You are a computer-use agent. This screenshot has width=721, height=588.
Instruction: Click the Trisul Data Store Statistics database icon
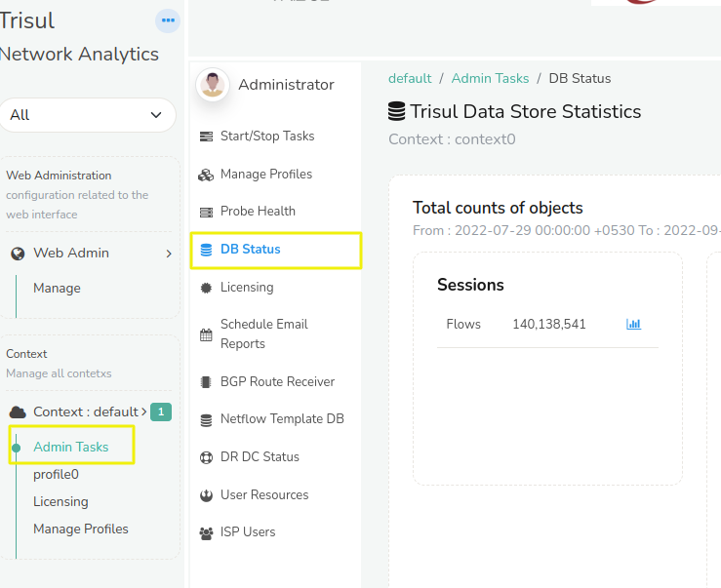397,111
